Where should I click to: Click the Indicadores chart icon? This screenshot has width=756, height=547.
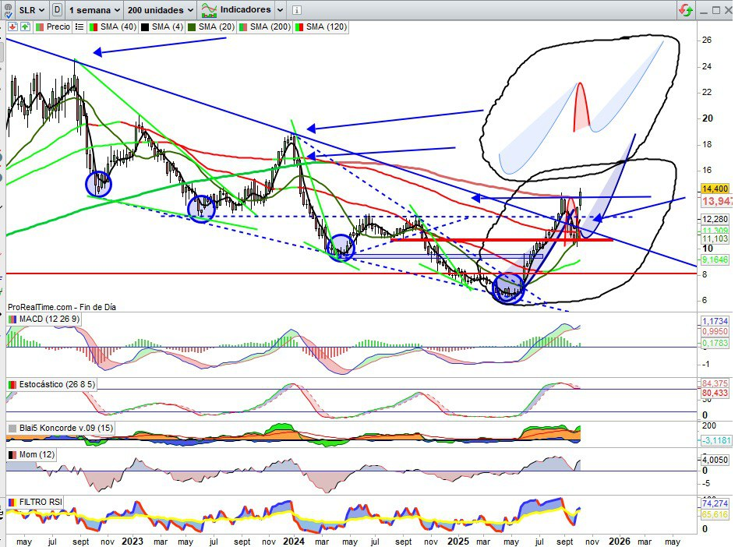coord(209,10)
